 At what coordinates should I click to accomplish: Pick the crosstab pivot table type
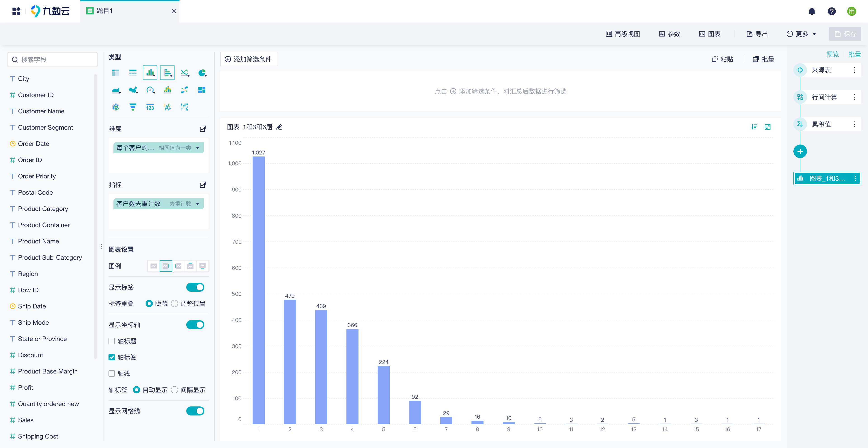(116, 73)
